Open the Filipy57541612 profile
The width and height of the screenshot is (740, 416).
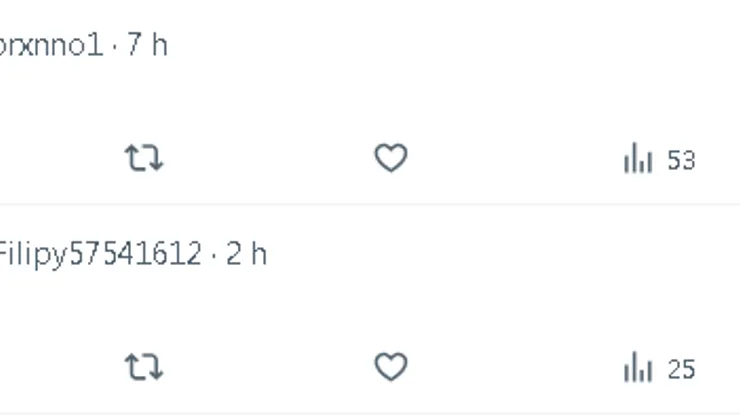point(98,254)
